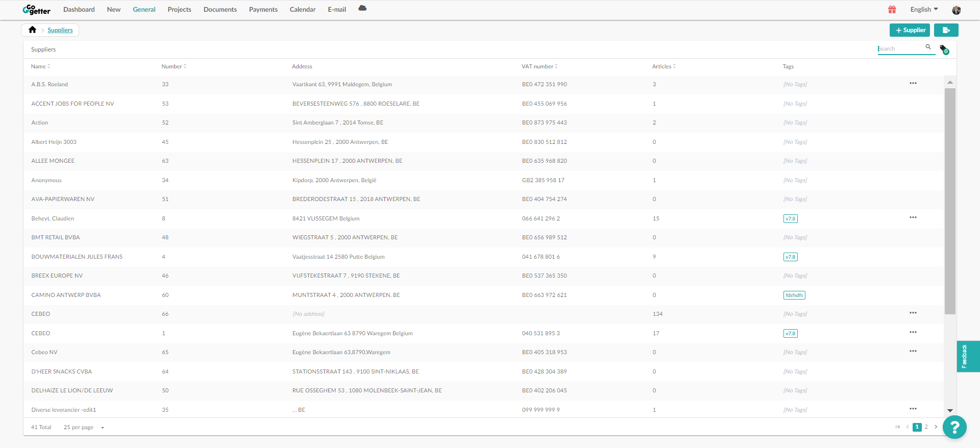Screen dimensions: 980x448
Task: Open the gift icon in top bar
Action: [892, 9]
